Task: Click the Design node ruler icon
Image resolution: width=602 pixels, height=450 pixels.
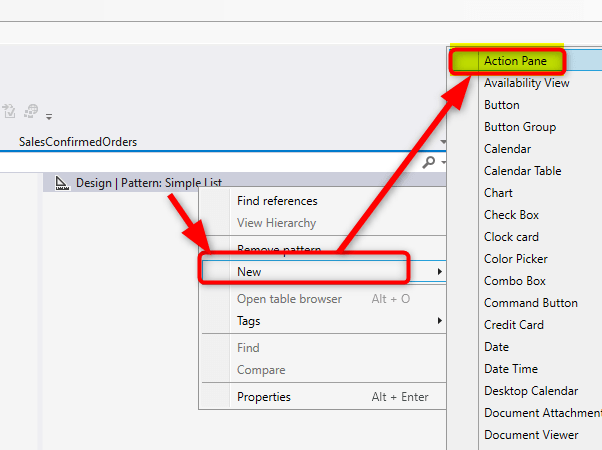Action: click(62, 182)
